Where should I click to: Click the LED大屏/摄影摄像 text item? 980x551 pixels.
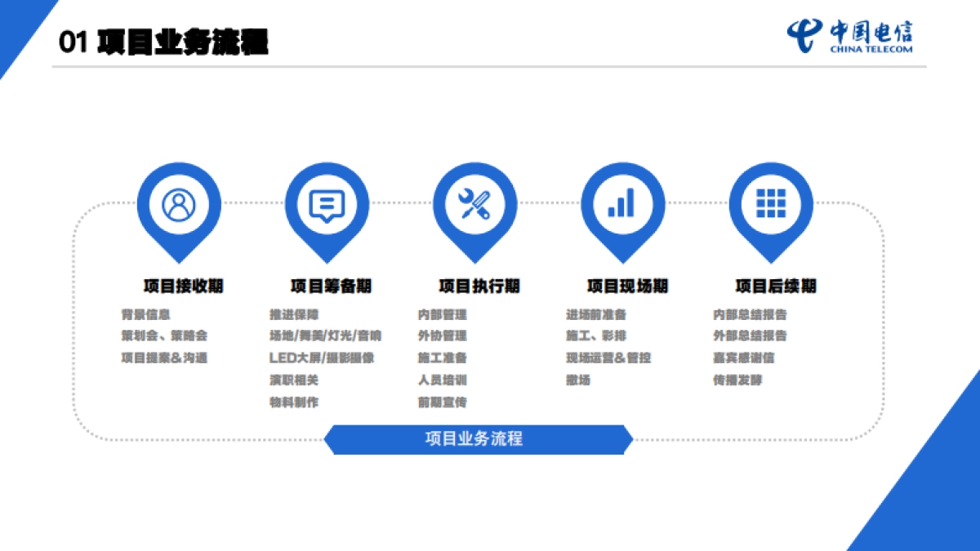pyautogui.click(x=322, y=358)
